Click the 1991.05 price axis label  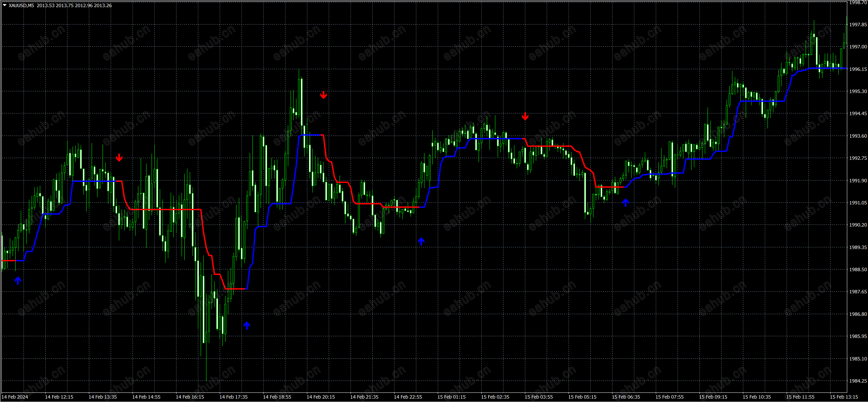pyautogui.click(x=858, y=203)
